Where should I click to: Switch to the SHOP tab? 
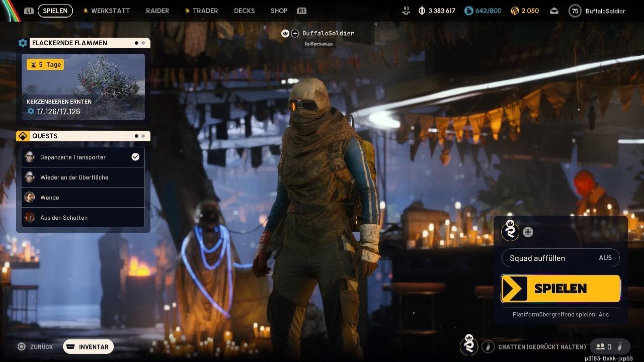pos(279,11)
